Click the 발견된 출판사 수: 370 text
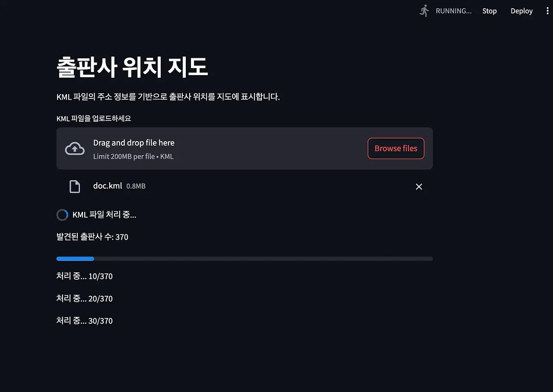 click(x=92, y=237)
